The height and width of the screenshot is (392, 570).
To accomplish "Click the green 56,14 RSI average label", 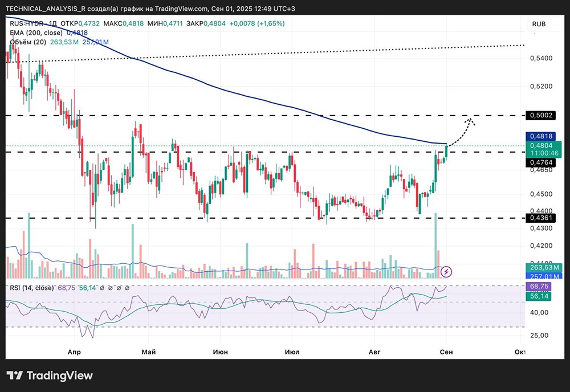I will tap(539, 296).
